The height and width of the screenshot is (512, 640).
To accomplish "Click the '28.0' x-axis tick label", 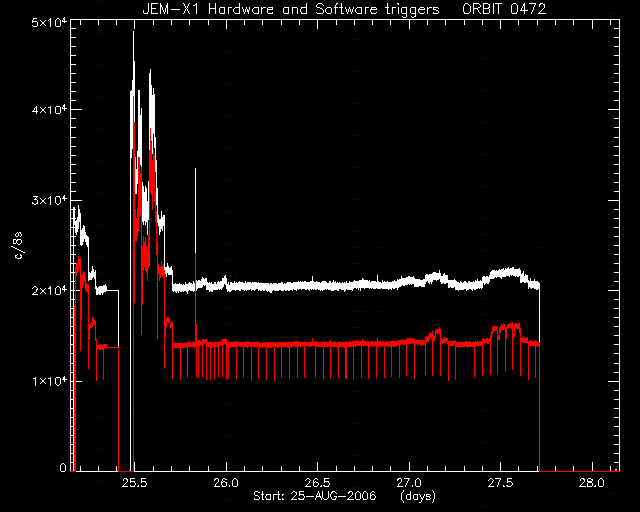I will 592,483.
